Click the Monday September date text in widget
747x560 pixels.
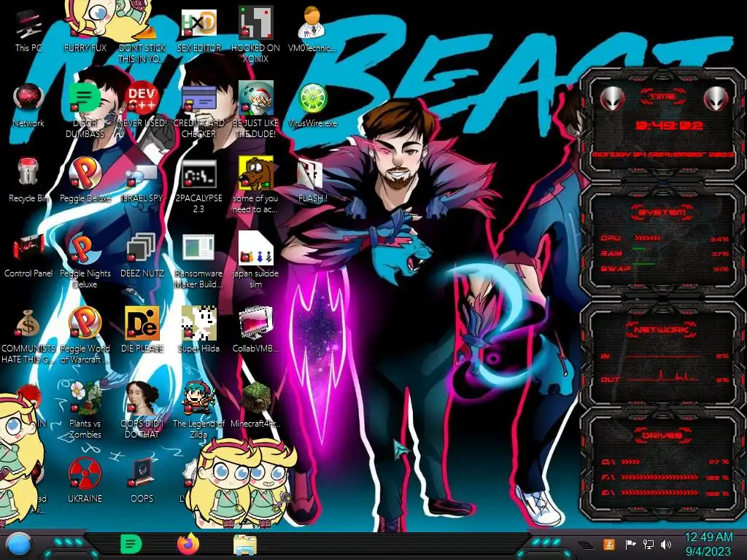tap(664, 155)
